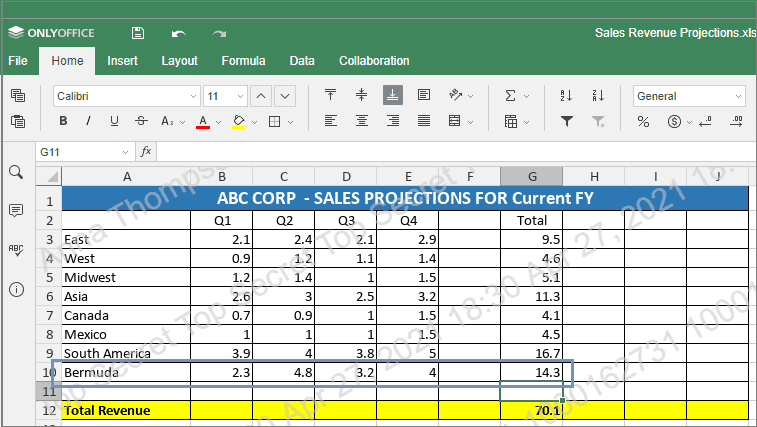Click the Select All corner button
The width and height of the screenshot is (757, 427).
pyautogui.click(x=49, y=176)
